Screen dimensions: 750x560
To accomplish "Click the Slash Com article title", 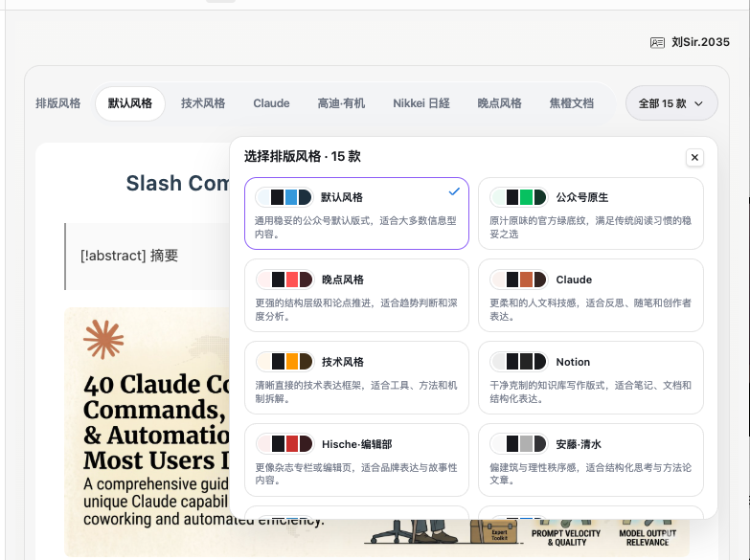I will pos(177,183).
